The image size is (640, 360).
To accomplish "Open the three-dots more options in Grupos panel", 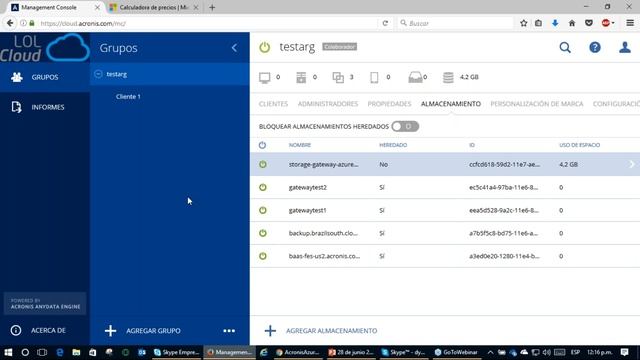I will pyautogui.click(x=229, y=331).
